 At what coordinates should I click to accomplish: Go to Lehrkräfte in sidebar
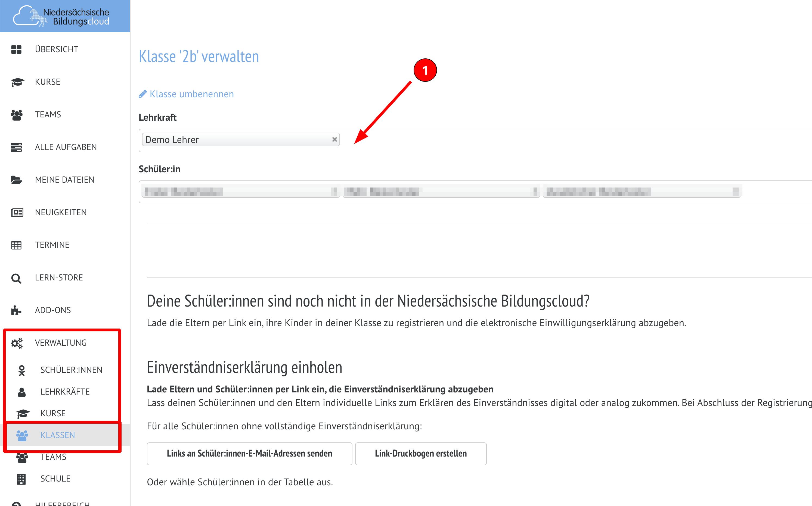pos(65,392)
